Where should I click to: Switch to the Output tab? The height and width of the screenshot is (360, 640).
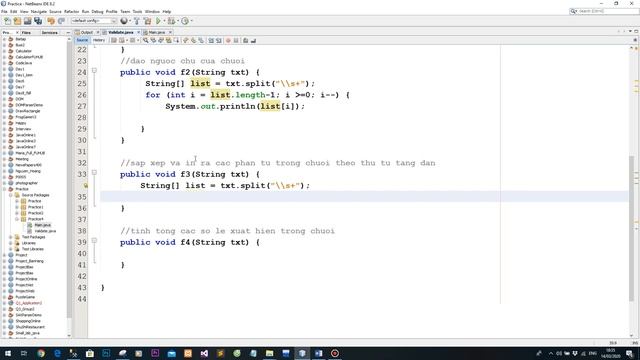(x=87, y=32)
